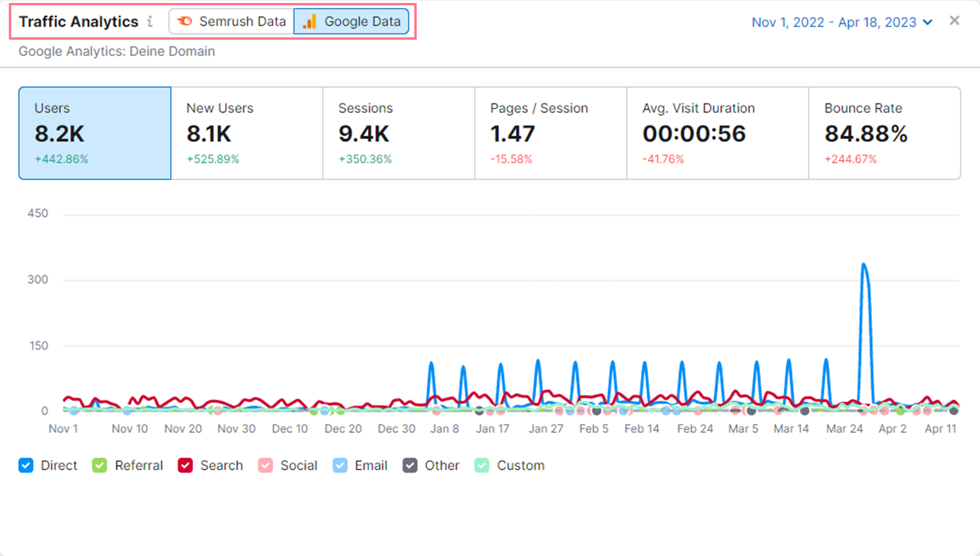This screenshot has height=556, width=980.
Task: Uncheck the Direct traffic checkbox
Action: (x=26, y=465)
